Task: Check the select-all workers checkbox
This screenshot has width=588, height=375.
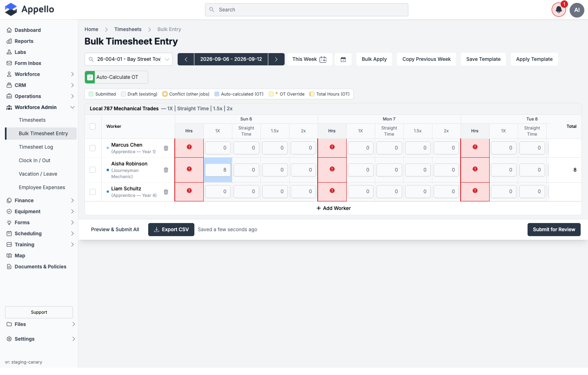Action: (x=93, y=127)
